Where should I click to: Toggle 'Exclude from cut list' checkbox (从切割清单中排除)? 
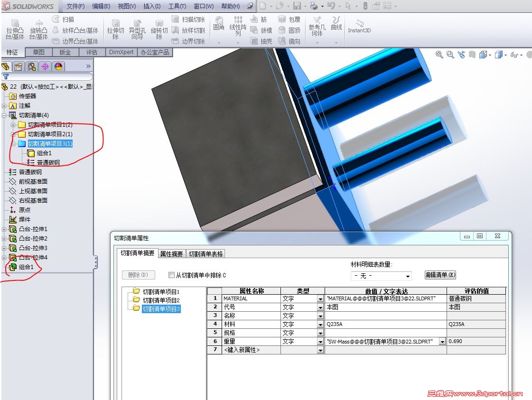pos(171,275)
